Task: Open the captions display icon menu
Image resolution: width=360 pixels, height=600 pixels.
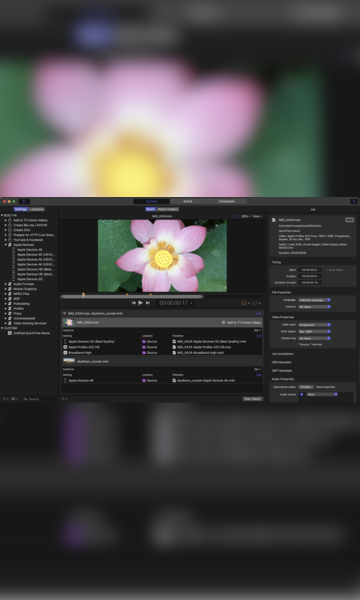Action: 256,303
